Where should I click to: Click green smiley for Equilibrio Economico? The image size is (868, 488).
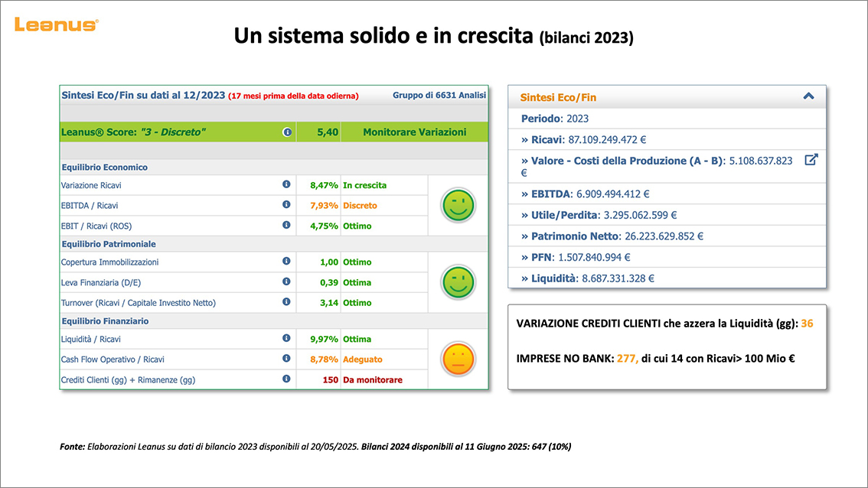click(x=458, y=205)
